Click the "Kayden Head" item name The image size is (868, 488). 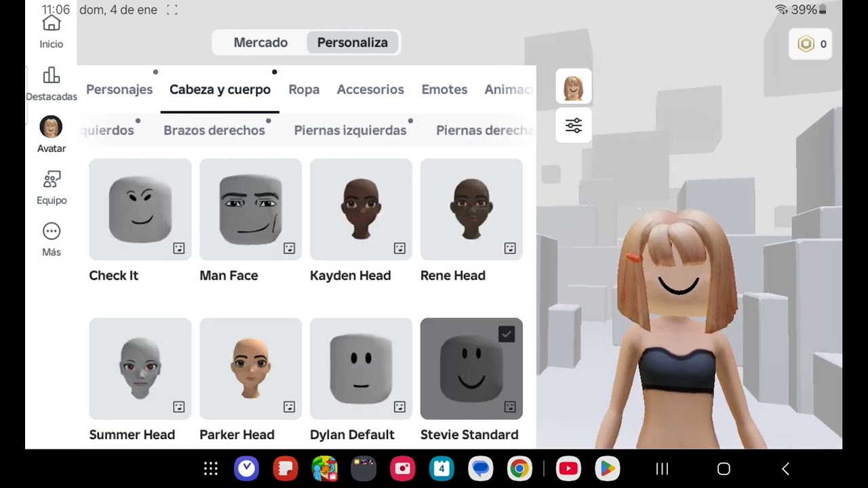[x=351, y=275]
